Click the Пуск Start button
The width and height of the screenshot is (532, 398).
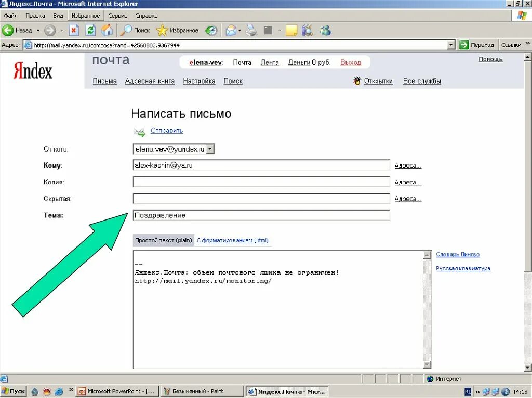13,391
